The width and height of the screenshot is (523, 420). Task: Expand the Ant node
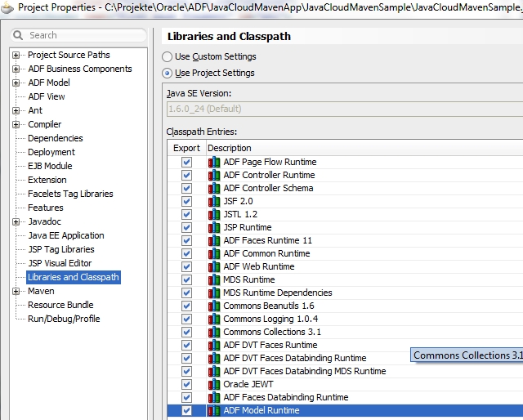(16, 110)
